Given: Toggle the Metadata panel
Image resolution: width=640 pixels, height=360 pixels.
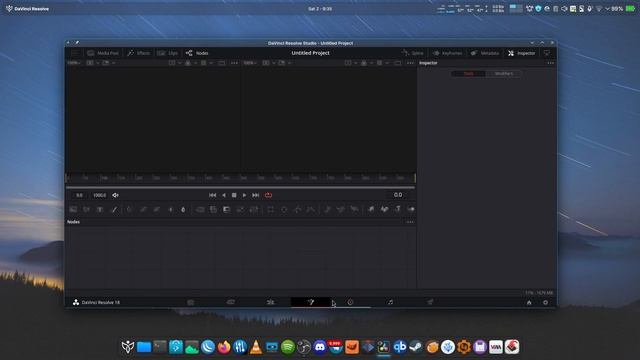Looking at the screenshot, I should tap(484, 53).
